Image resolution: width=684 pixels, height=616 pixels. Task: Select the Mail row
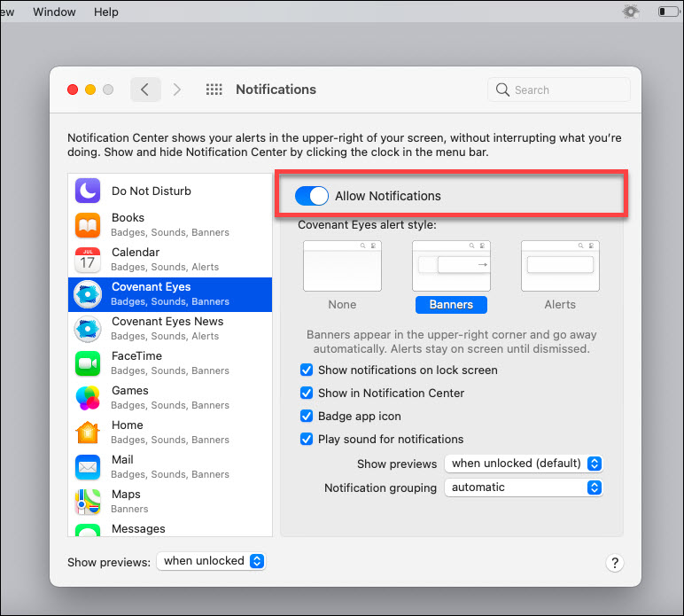(x=170, y=467)
